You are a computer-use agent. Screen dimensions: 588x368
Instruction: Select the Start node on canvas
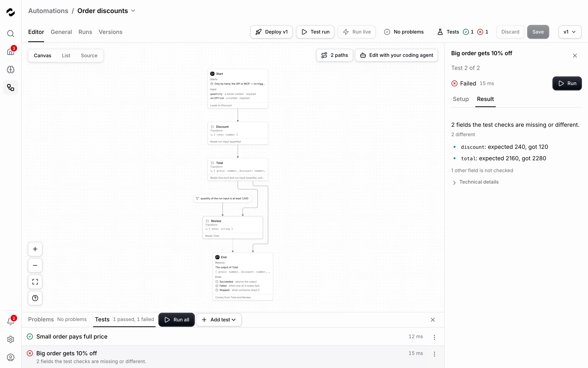click(x=238, y=89)
